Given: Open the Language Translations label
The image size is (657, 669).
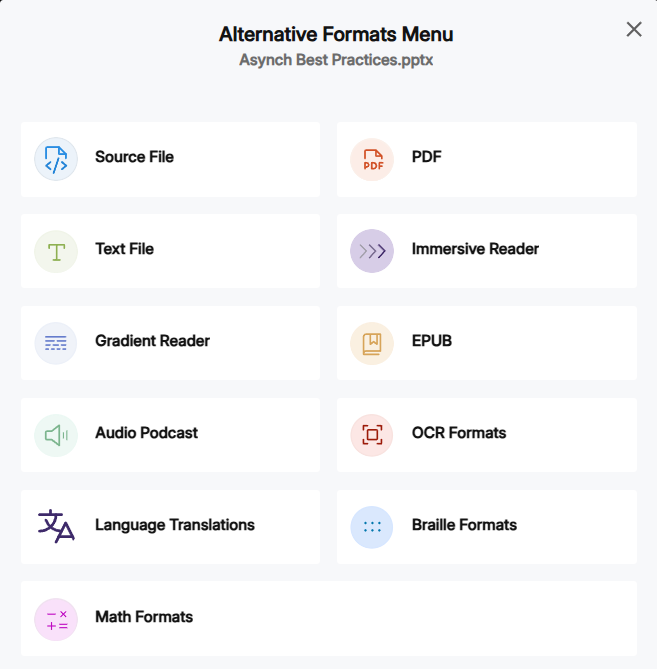Looking at the screenshot, I should [x=174, y=525].
